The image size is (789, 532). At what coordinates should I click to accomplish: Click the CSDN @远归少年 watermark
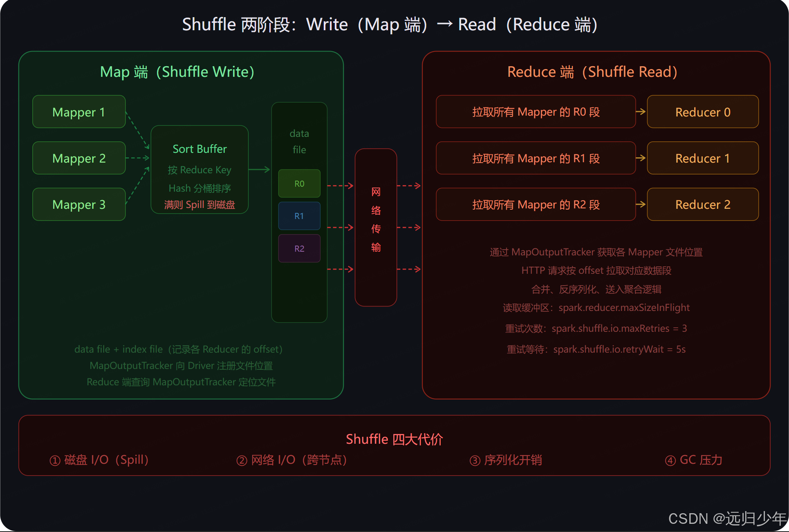pos(727,519)
